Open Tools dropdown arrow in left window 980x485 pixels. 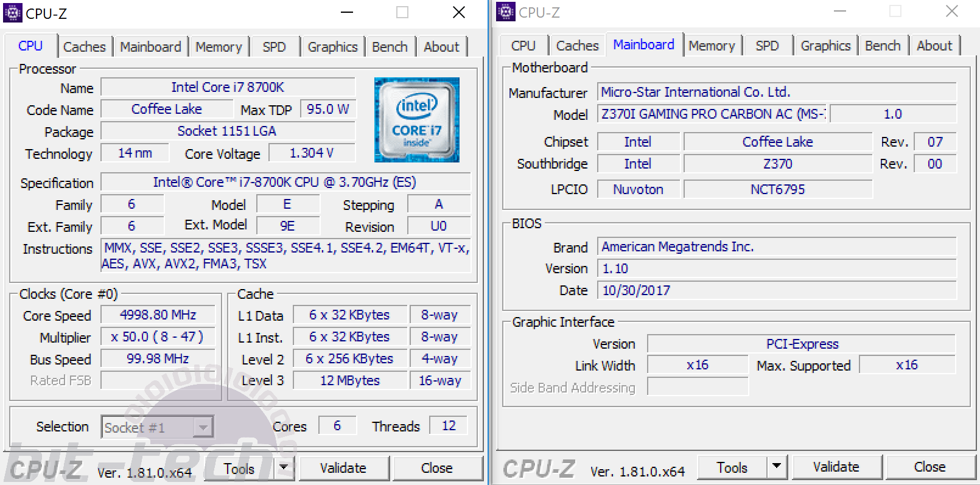point(284,467)
